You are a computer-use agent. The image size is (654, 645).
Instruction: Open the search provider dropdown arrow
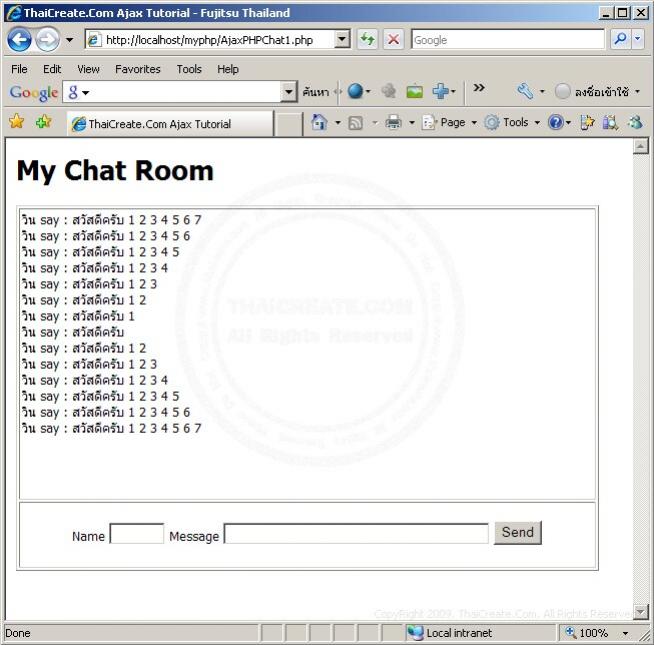click(x=638, y=40)
